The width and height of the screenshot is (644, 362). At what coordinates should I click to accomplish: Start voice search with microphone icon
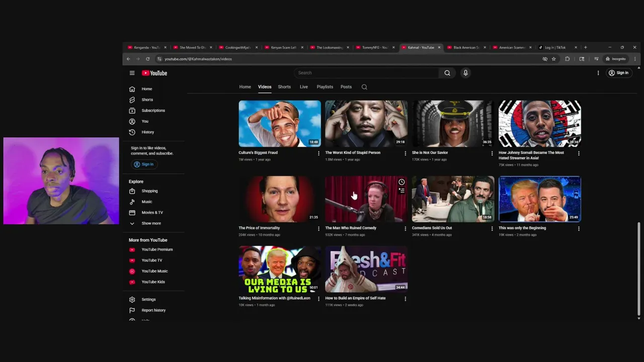(465, 73)
